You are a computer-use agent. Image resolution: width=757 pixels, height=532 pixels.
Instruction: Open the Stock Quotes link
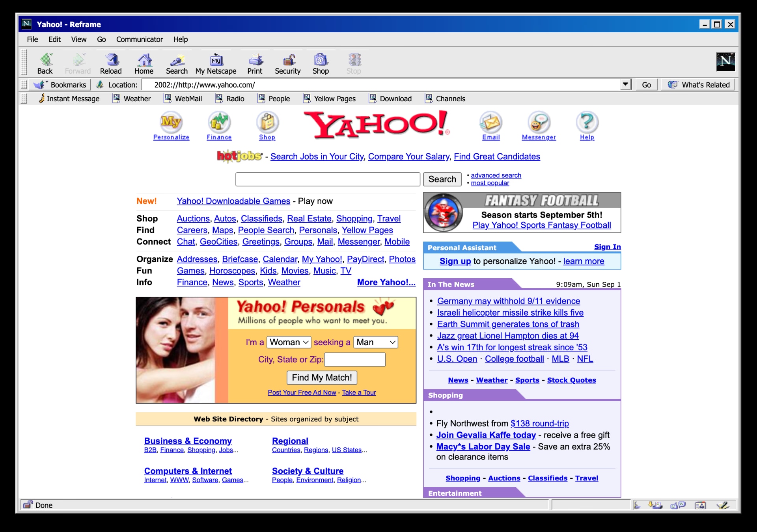571,380
